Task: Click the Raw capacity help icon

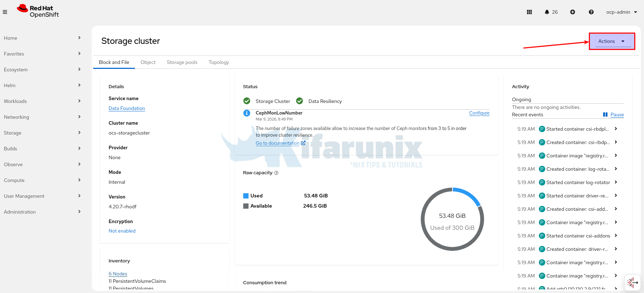Action: pyautogui.click(x=276, y=173)
